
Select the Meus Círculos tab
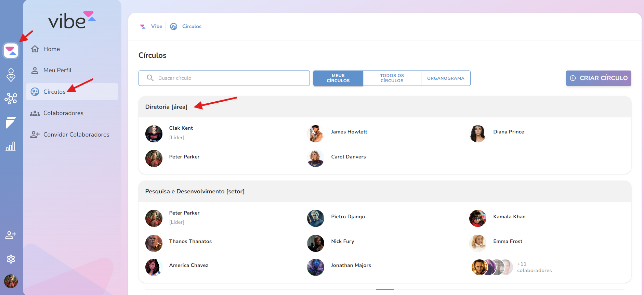coord(338,78)
